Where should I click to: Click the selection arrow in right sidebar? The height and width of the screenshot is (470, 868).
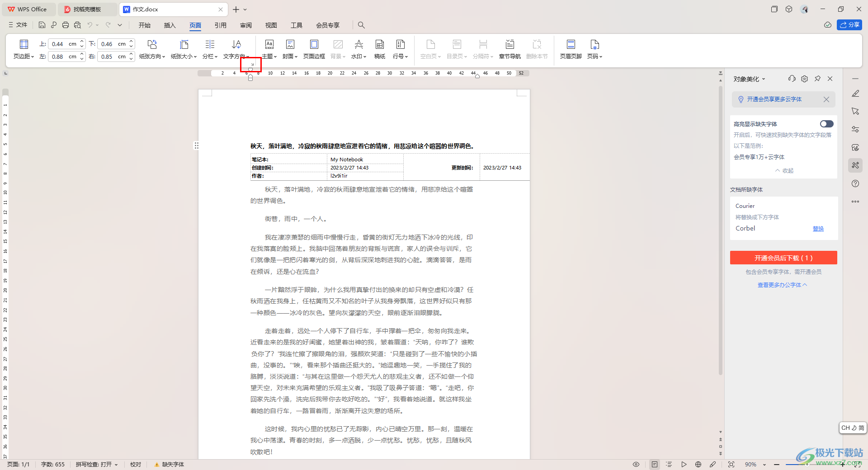click(x=855, y=111)
